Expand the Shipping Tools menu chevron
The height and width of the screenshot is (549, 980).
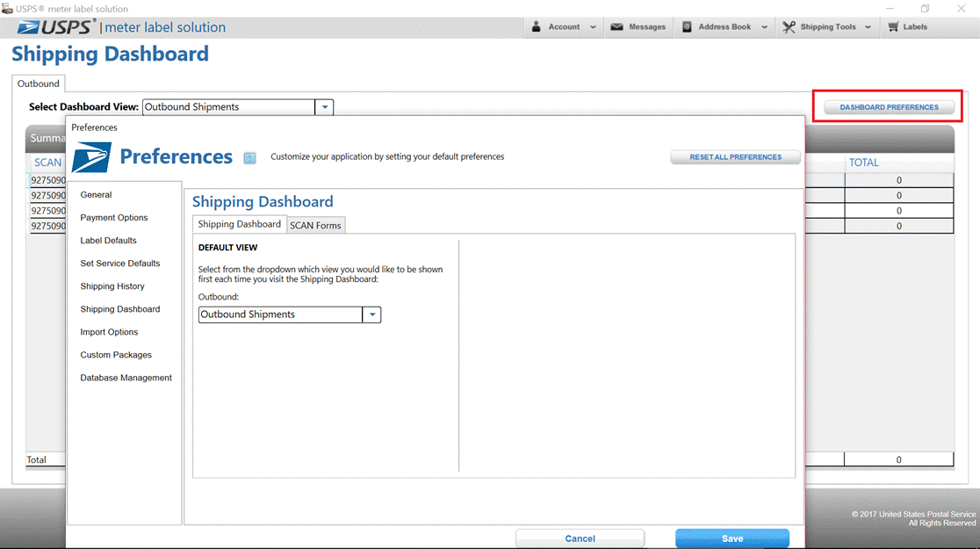868,27
